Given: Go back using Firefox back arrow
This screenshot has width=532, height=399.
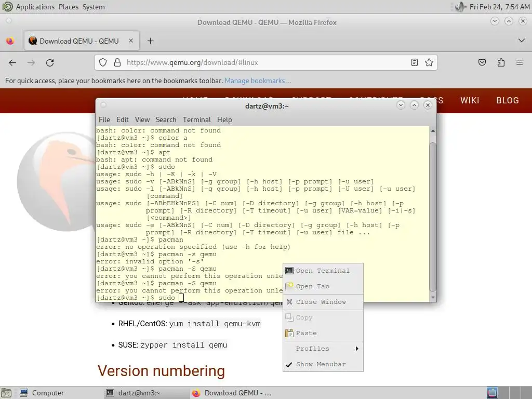Looking at the screenshot, I should pyautogui.click(x=12, y=62).
